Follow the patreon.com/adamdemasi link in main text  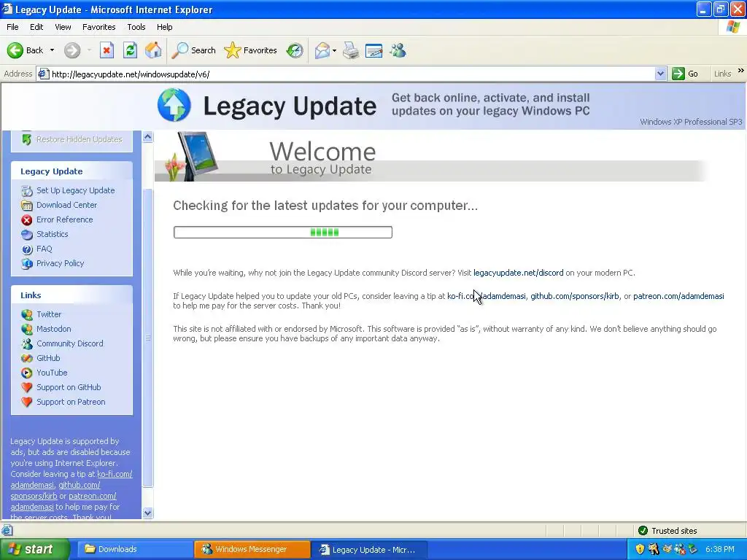pyautogui.click(x=678, y=296)
